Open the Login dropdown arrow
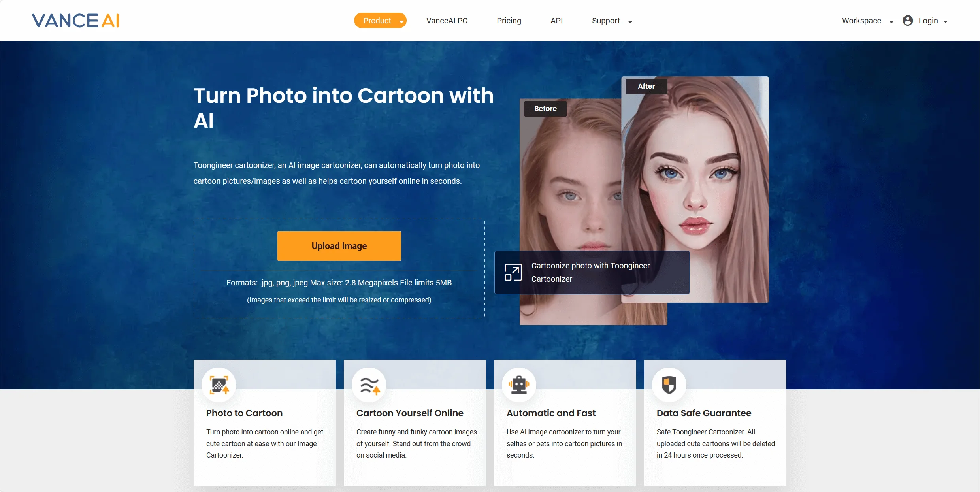This screenshot has width=980, height=492. [x=946, y=22]
